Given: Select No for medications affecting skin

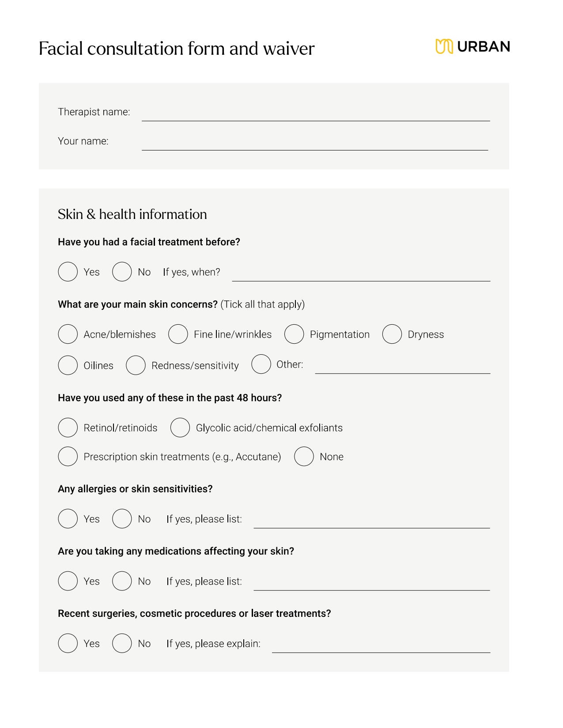Looking at the screenshot, I should click(x=122, y=581).
